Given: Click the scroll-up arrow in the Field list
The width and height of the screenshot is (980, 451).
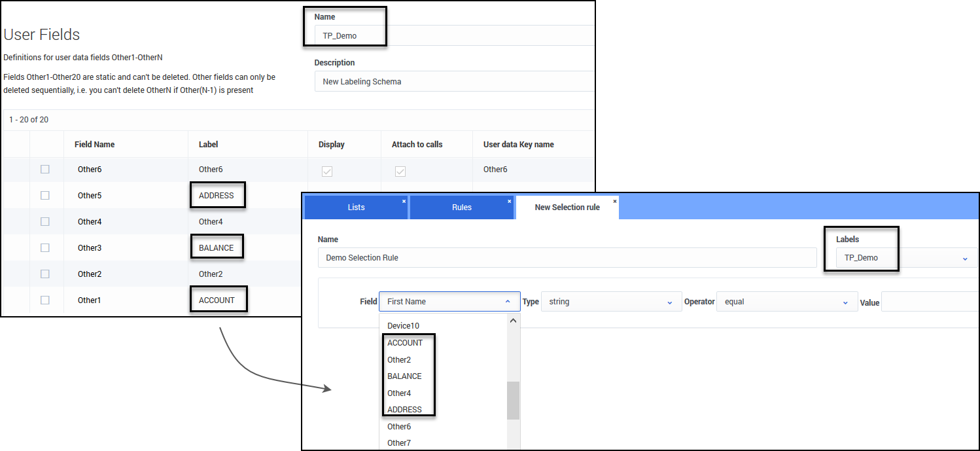Looking at the screenshot, I should click(x=513, y=321).
